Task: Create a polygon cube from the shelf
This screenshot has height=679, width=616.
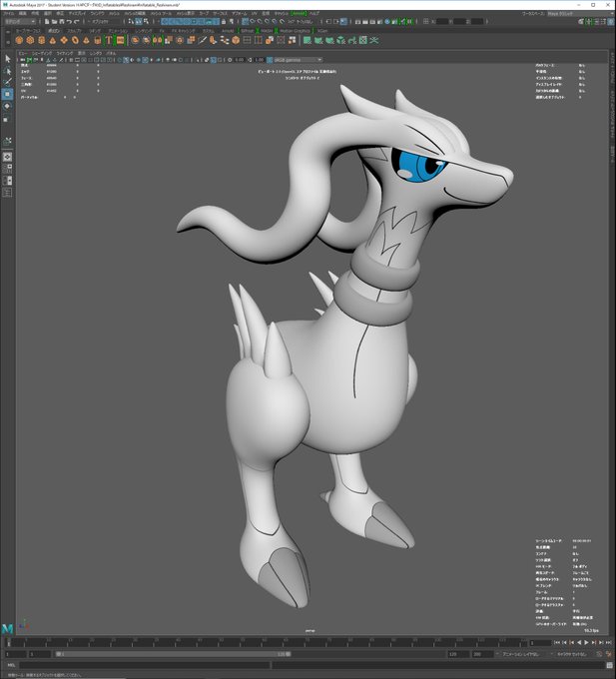Action: [x=30, y=40]
